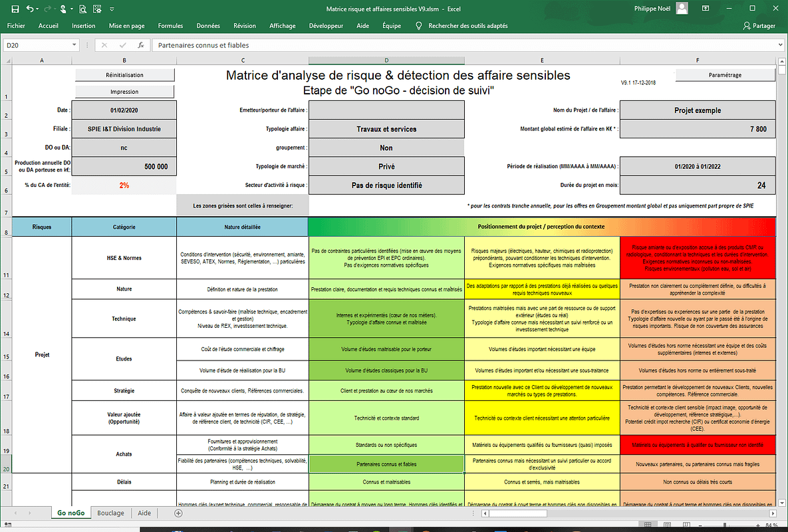The width and height of the screenshot is (788, 532).
Task: Open the Affichage ribbon tab
Action: coord(283,26)
